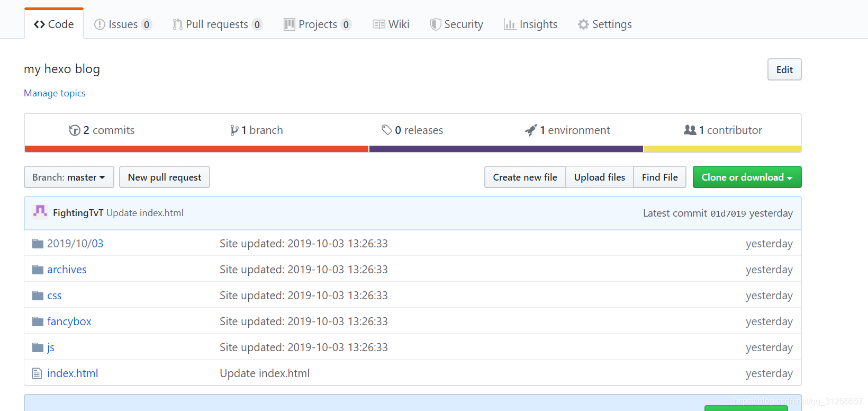This screenshot has height=411, width=868.
Task: Click the folder icon beside 2019/10/03
Action: pos(38,244)
